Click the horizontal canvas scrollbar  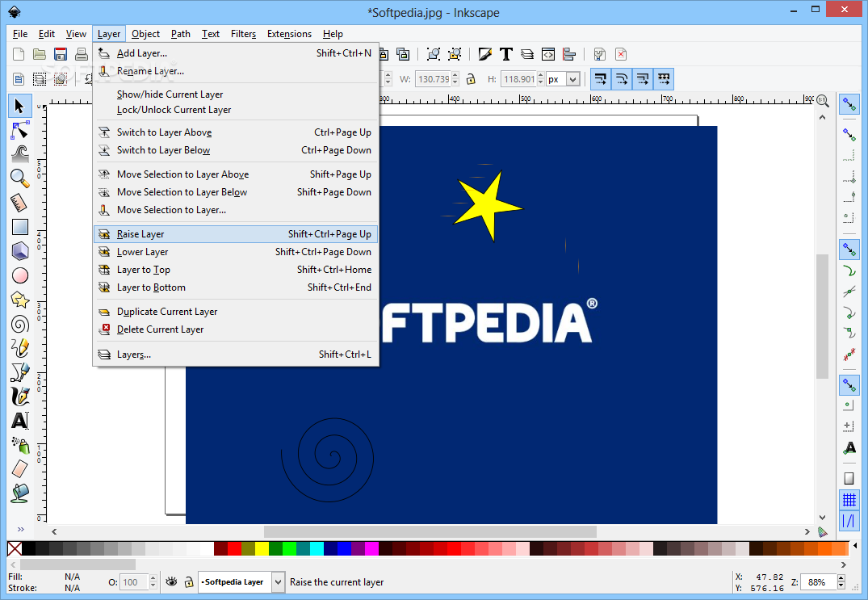click(430, 531)
